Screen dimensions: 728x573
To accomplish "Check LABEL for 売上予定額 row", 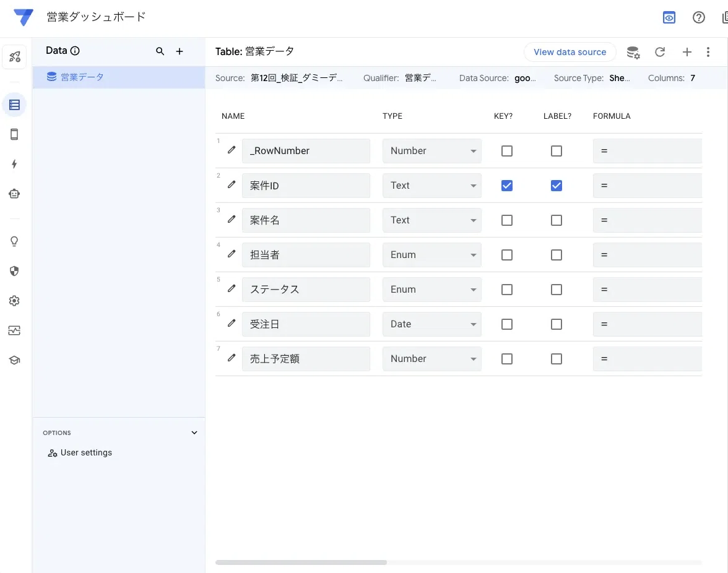I will point(556,359).
